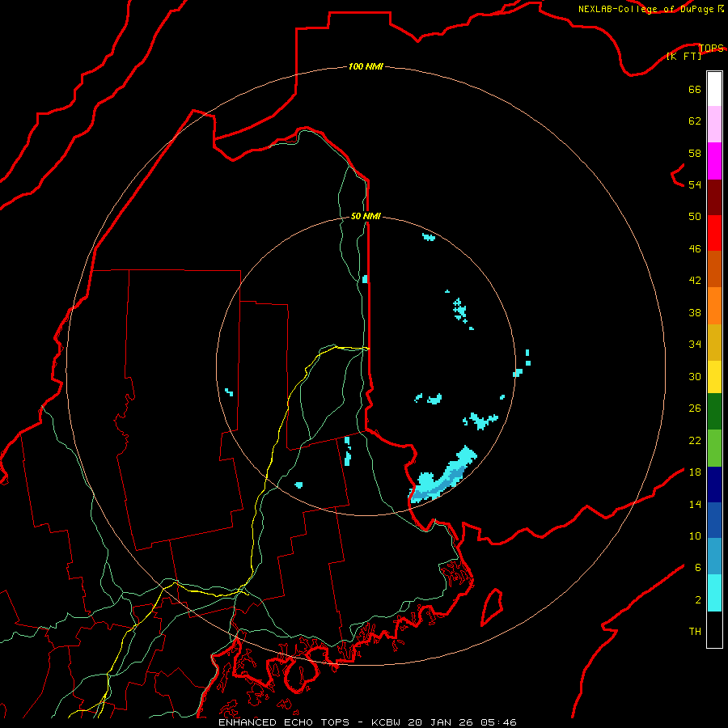Screen dimensions: 728x728
Task: Click the bright red legend swatch
Action: (x=714, y=233)
